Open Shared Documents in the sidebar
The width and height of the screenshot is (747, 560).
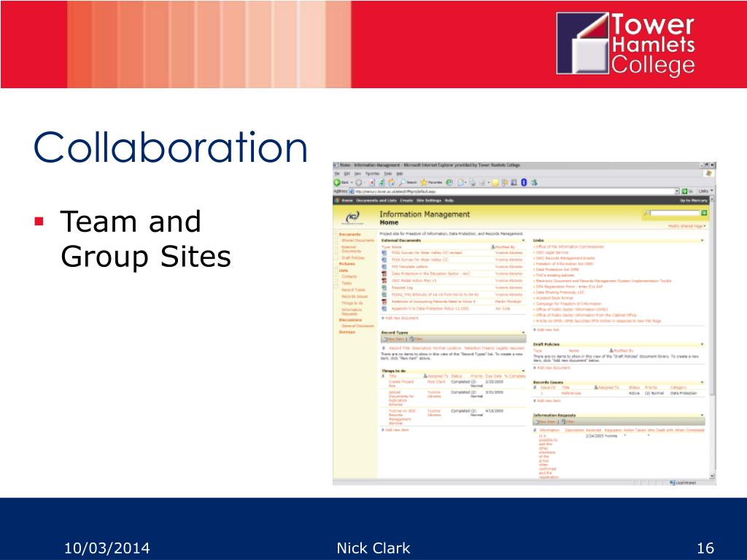tap(357, 240)
